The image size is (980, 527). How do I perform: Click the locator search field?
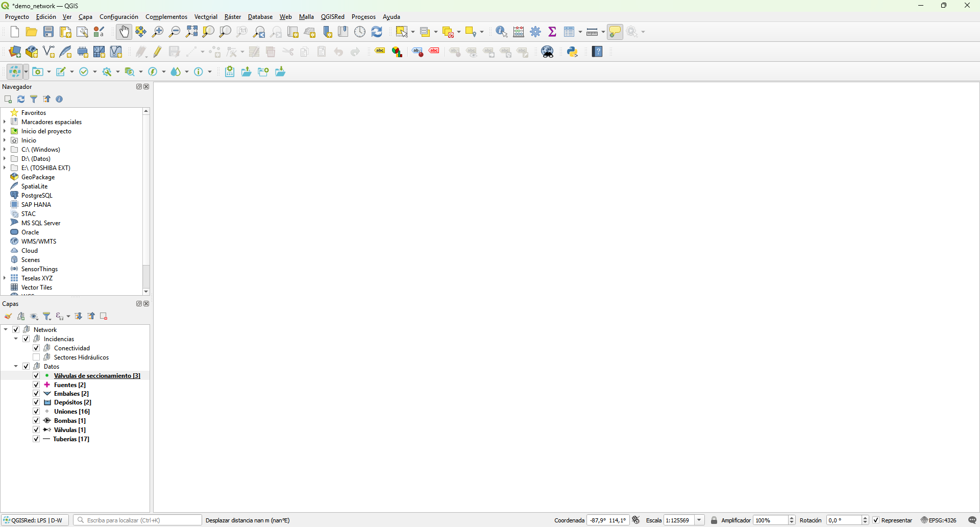click(x=138, y=520)
